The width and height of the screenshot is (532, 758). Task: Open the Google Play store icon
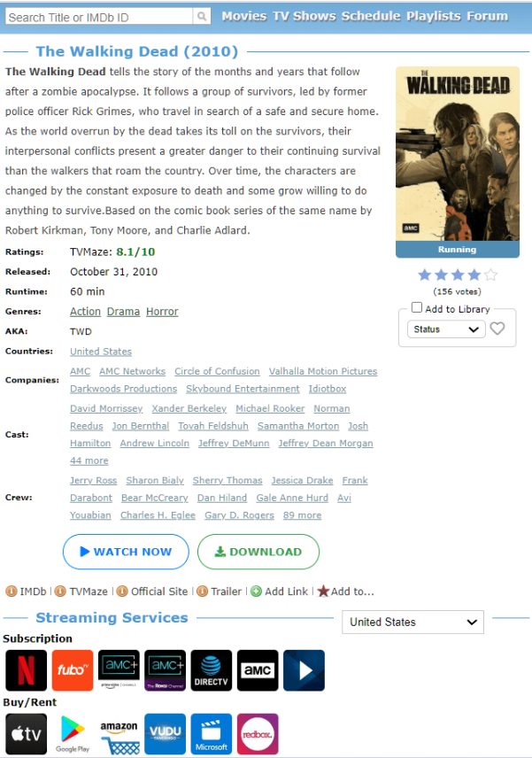pyautogui.click(x=73, y=734)
